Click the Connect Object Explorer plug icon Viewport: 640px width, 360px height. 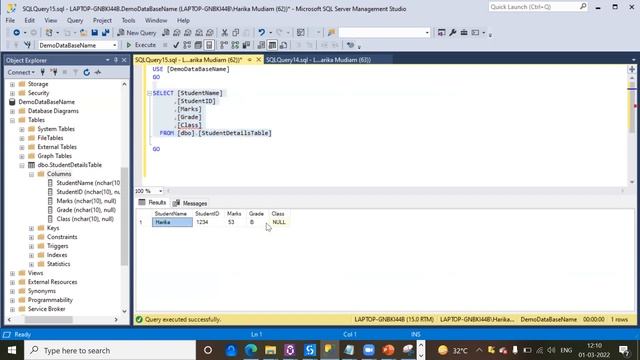coord(42,72)
